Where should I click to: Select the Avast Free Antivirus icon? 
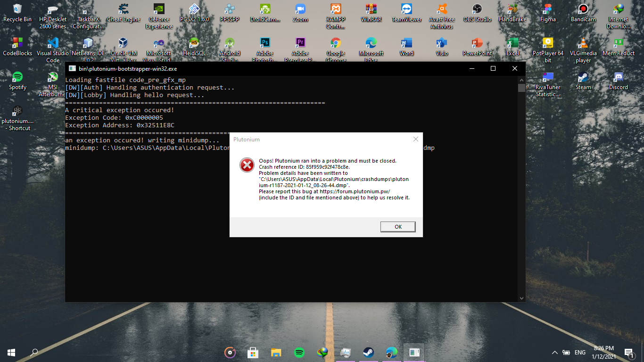point(442,16)
